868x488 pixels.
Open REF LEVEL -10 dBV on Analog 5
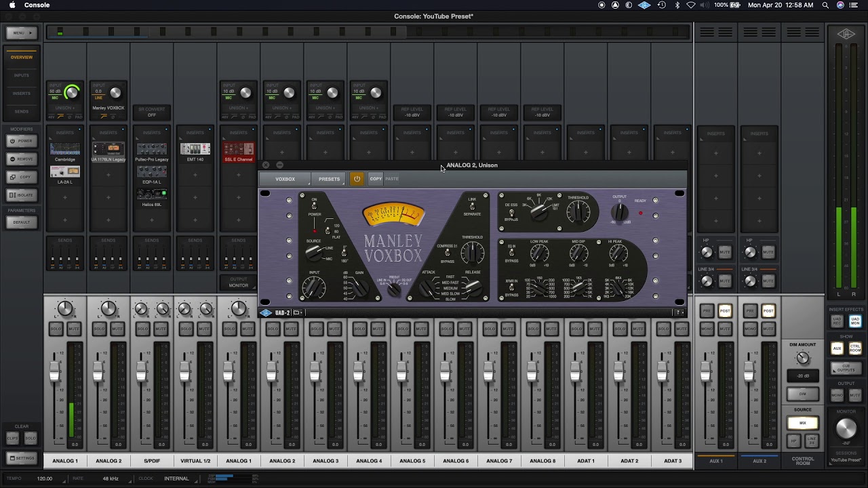point(412,112)
